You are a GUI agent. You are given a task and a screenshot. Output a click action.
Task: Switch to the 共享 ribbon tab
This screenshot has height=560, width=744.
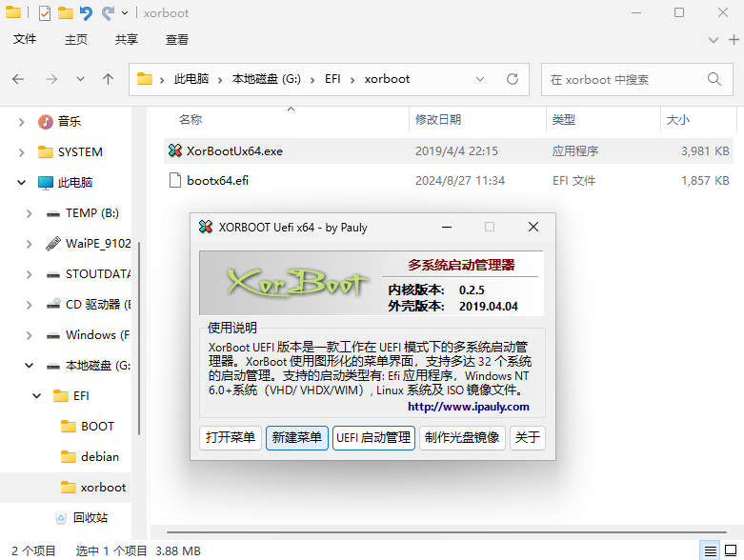(x=126, y=39)
